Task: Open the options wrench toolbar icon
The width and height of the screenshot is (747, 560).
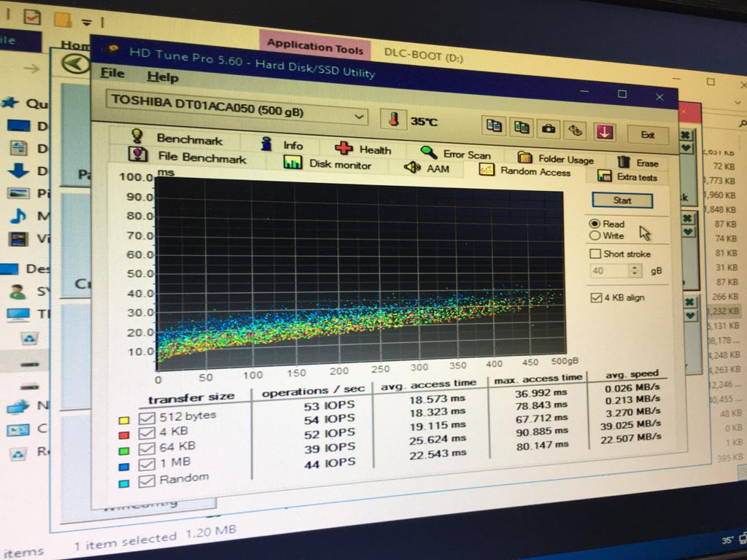Action: (576, 130)
